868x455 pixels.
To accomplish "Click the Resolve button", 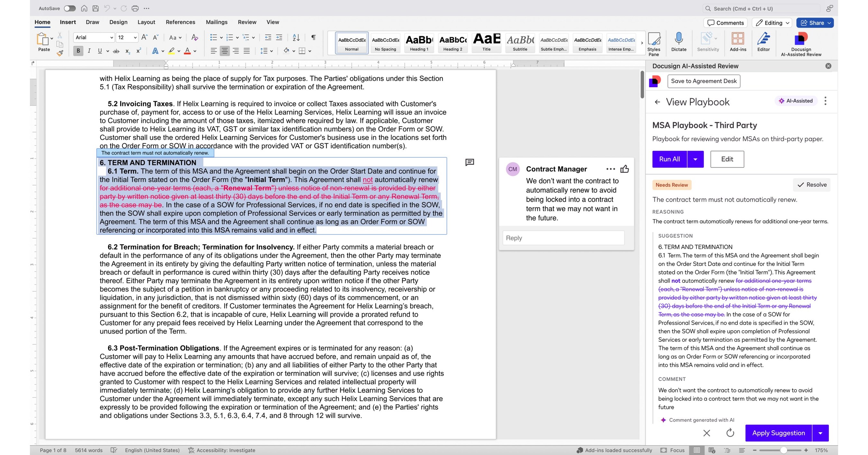I will pos(811,185).
